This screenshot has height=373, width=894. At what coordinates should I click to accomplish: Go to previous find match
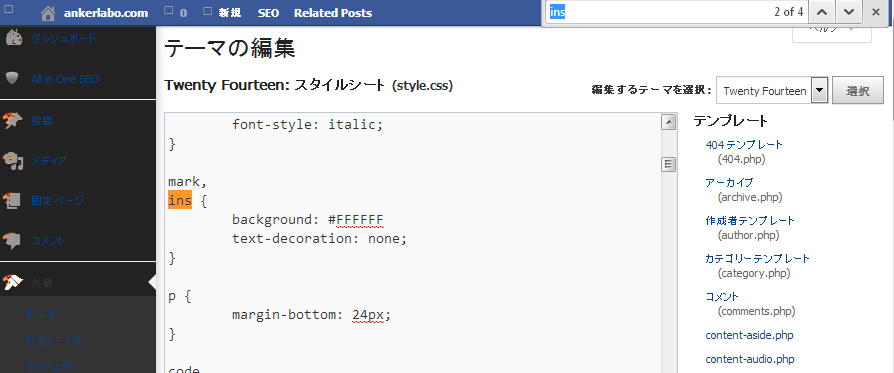[822, 12]
